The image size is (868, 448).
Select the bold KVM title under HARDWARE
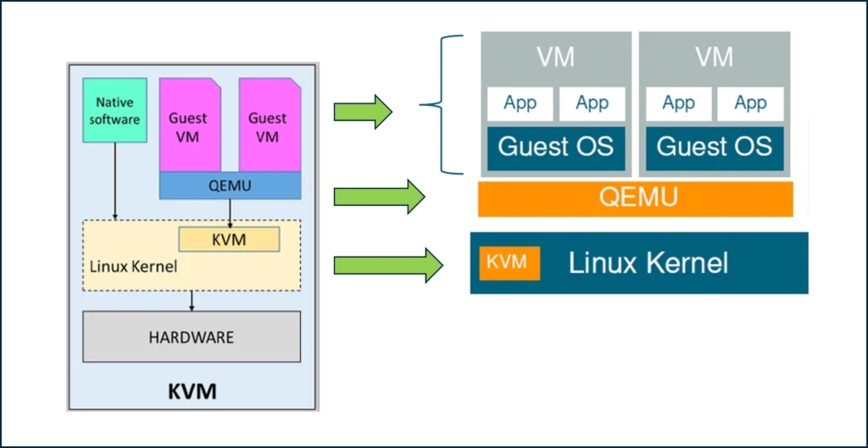coord(192,391)
